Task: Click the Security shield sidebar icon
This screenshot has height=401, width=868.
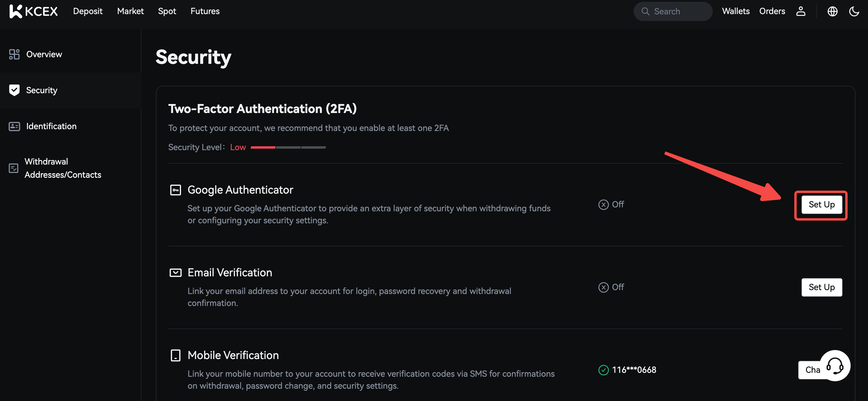Action: [14, 90]
